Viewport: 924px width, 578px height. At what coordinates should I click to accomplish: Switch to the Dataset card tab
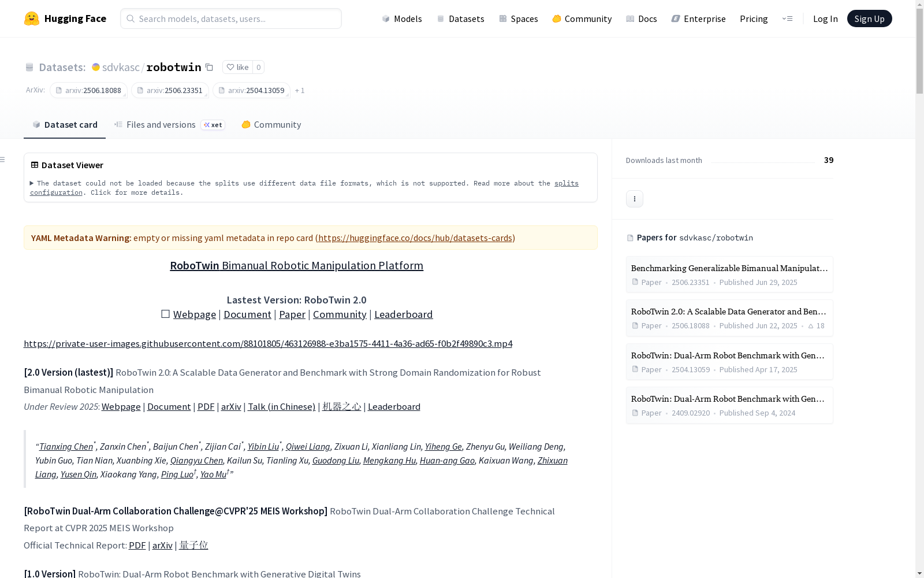[65, 125]
